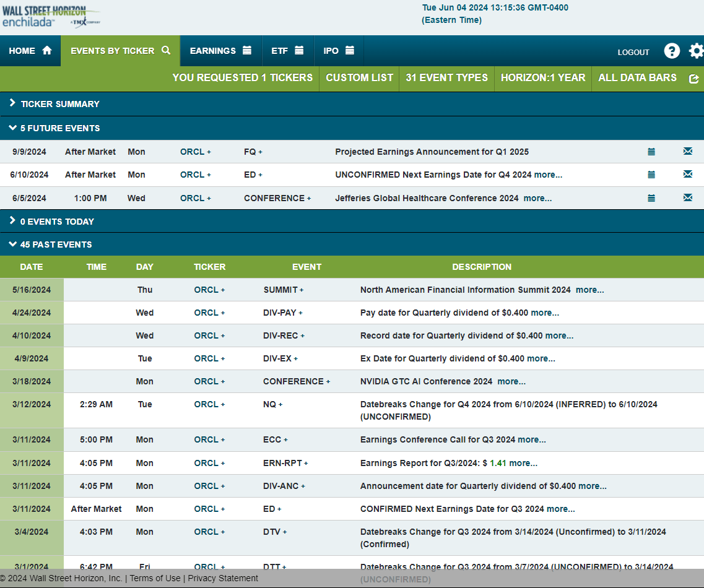Click more link for NVIDIA GTC AI Conference
Viewport: 704px width, 588px height.
(x=511, y=381)
